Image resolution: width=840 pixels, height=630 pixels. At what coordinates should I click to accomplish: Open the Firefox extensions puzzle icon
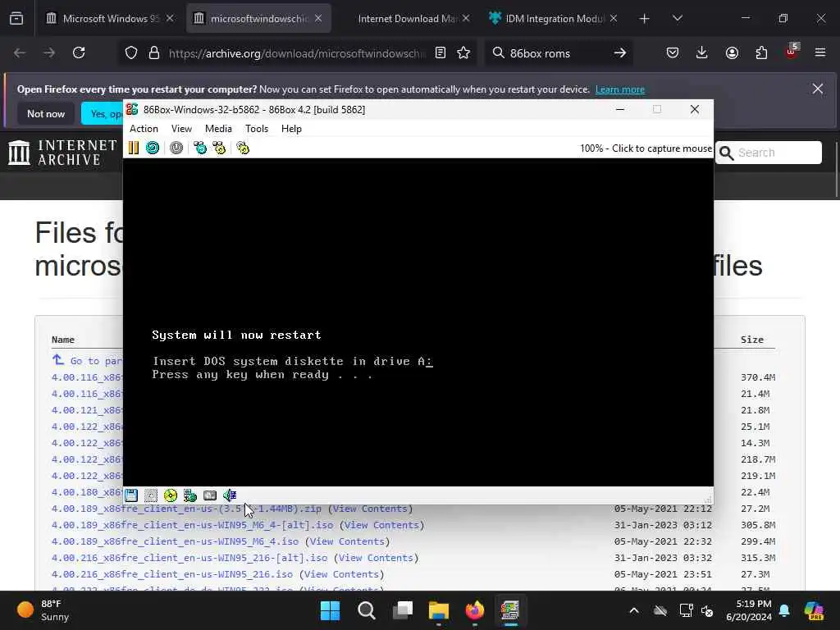pos(761,52)
